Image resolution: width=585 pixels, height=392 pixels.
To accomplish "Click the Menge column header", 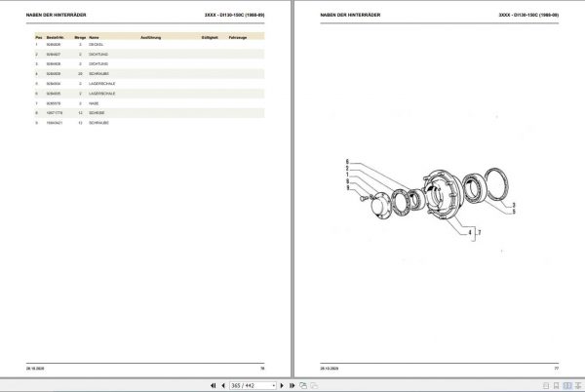I will (80, 37).
